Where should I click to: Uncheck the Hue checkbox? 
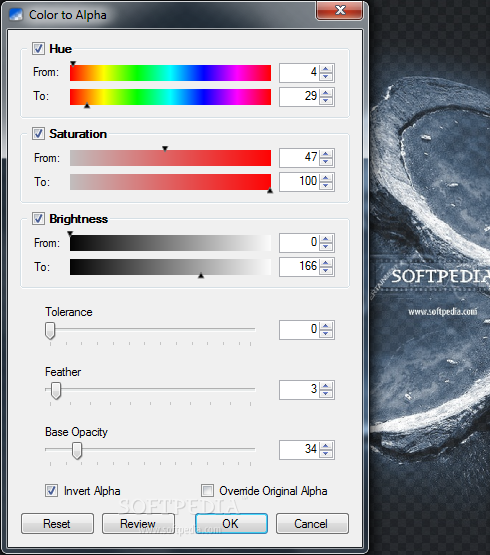[x=38, y=48]
